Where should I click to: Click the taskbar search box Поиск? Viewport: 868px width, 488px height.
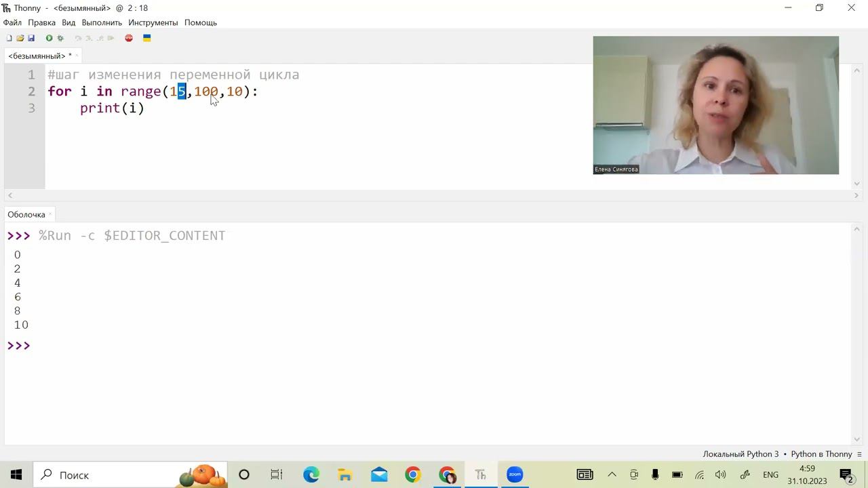pos(130,474)
